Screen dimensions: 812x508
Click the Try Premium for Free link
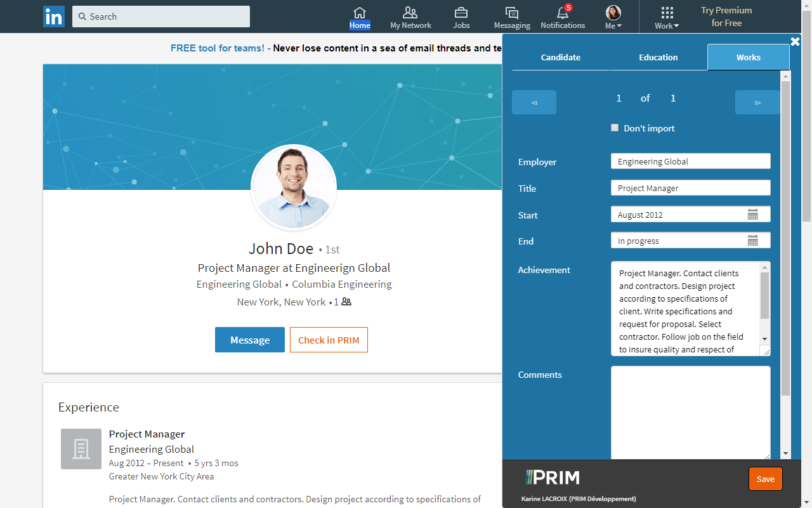(x=726, y=17)
